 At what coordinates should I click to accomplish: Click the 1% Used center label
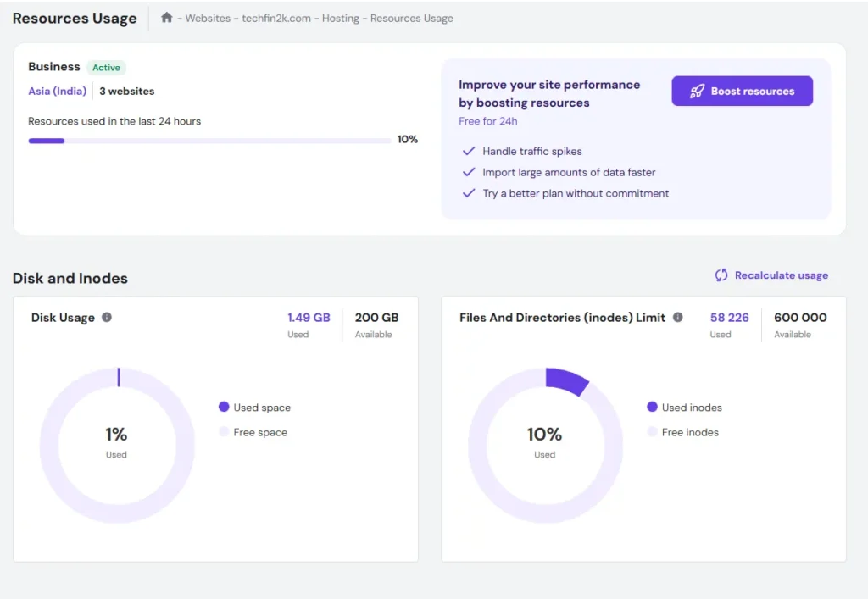(x=116, y=442)
